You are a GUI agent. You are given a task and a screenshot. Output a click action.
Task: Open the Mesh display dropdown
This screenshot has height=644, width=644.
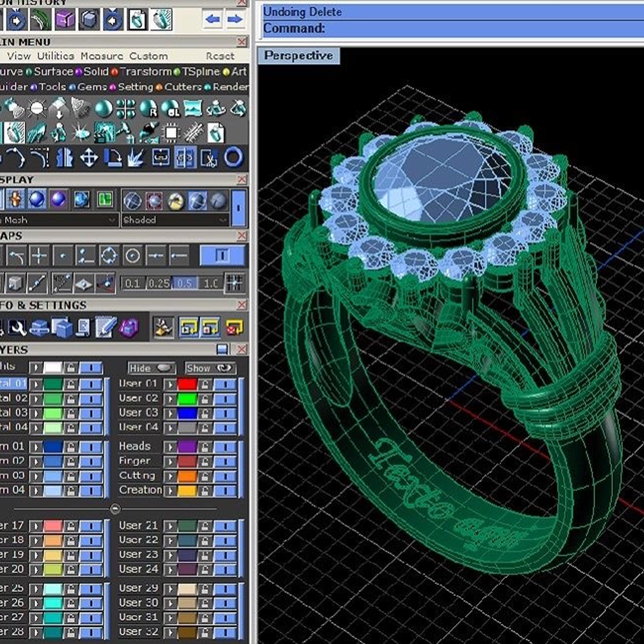pos(58,221)
